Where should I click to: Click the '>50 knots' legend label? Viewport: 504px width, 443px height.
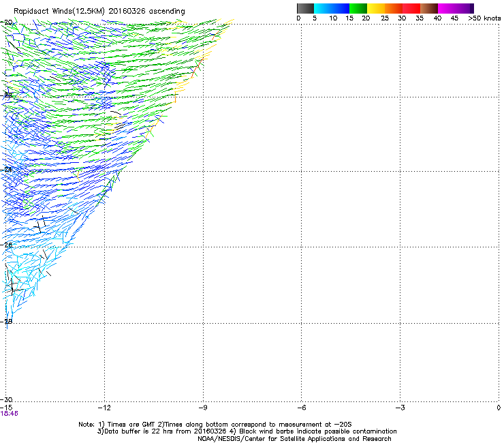coord(484,18)
